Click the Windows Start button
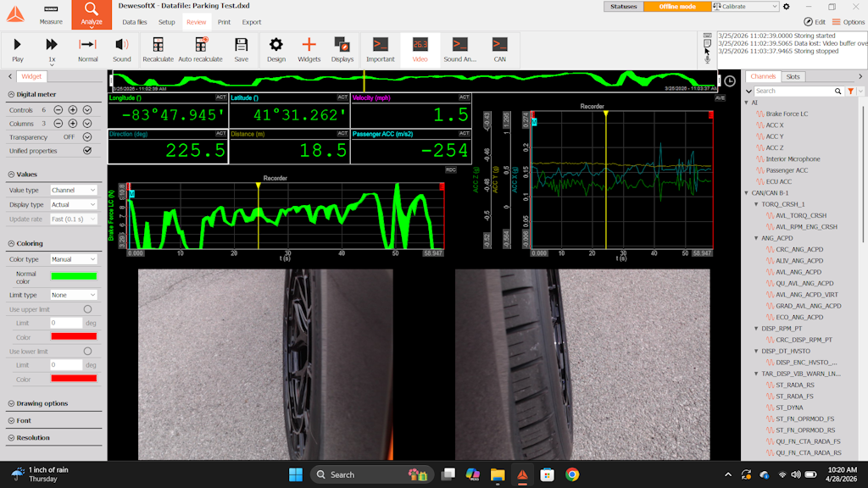 (296, 474)
